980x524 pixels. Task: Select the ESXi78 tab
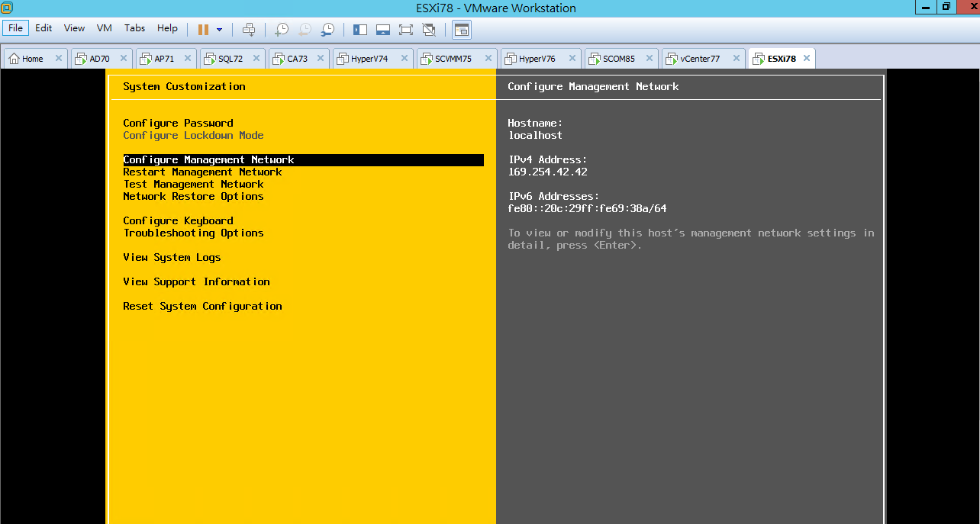tap(782, 59)
